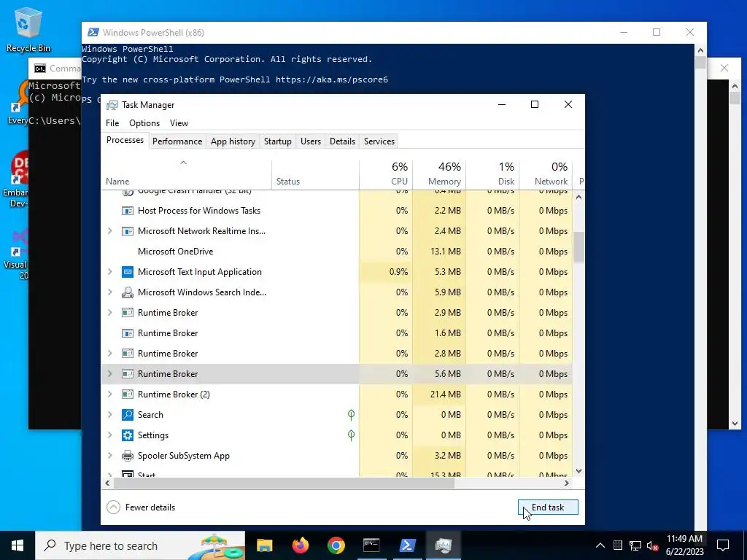Image resolution: width=747 pixels, height=560 pixels.
Task: Click the Microsoft Windows Search Indexer icon
Action: (127, 292)
